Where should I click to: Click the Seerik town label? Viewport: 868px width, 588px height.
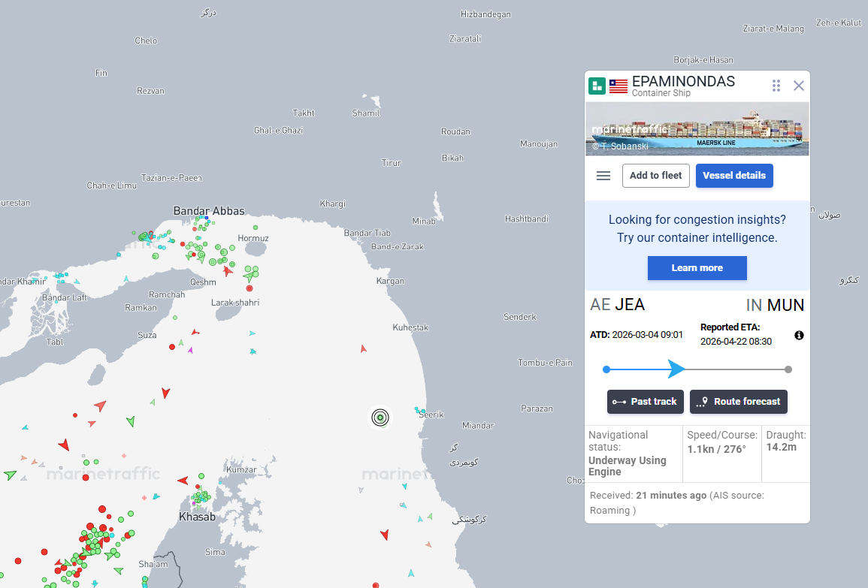point(431,415)
